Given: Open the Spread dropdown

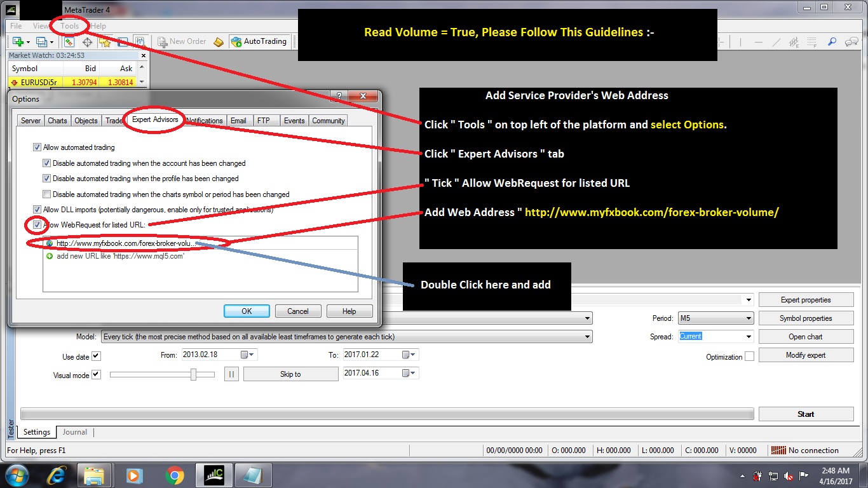Looking at the screenshot, I should (x=749, y=336).
